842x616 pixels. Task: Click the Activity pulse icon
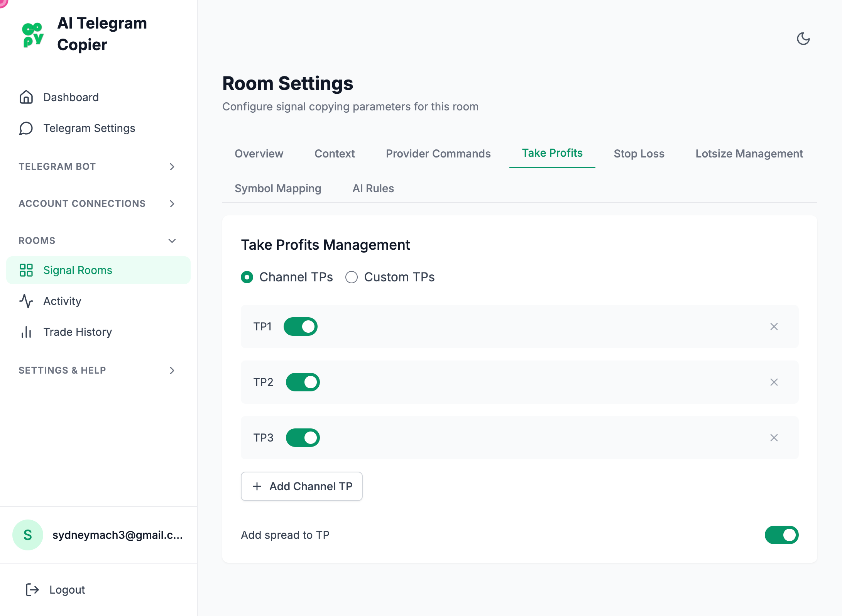tap(26, 301)
